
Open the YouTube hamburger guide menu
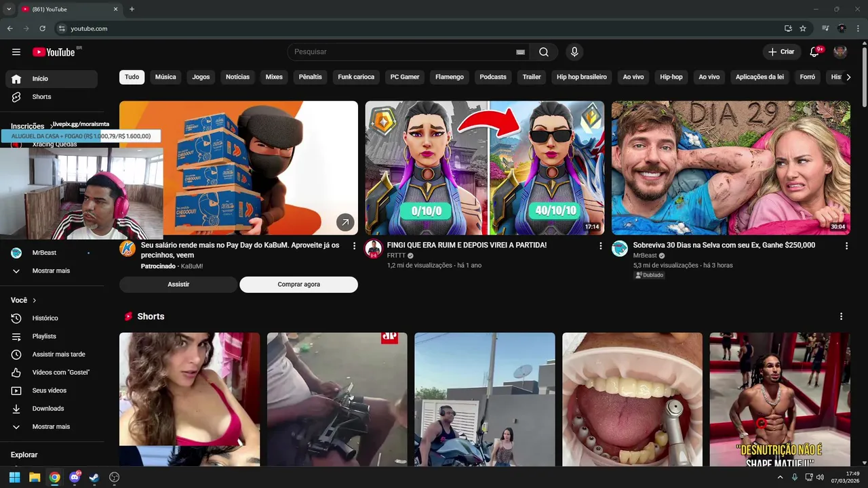click(16, 52)
